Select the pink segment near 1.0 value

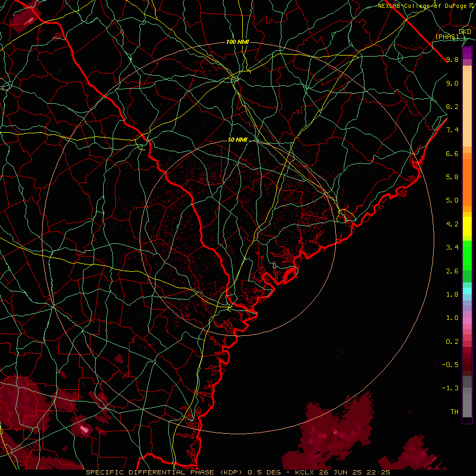point(467,321)
